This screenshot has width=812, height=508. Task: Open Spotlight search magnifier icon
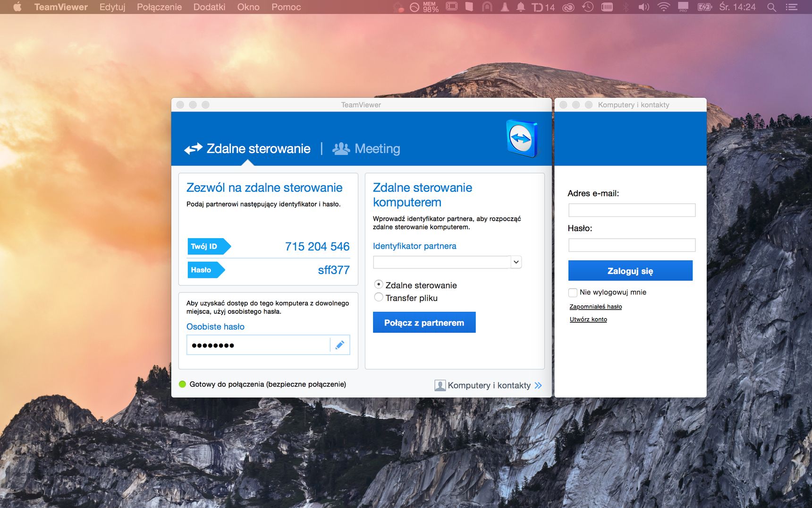tap(772, 7)
